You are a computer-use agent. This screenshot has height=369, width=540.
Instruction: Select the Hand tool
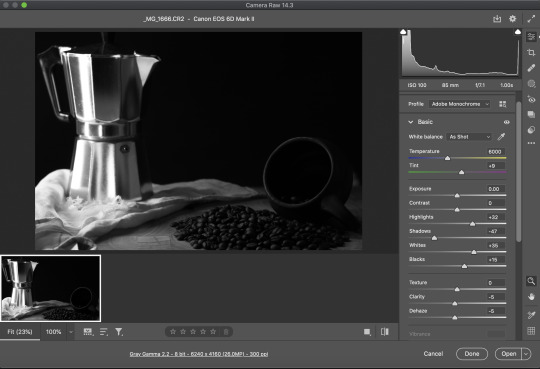(x=531, y=297)
